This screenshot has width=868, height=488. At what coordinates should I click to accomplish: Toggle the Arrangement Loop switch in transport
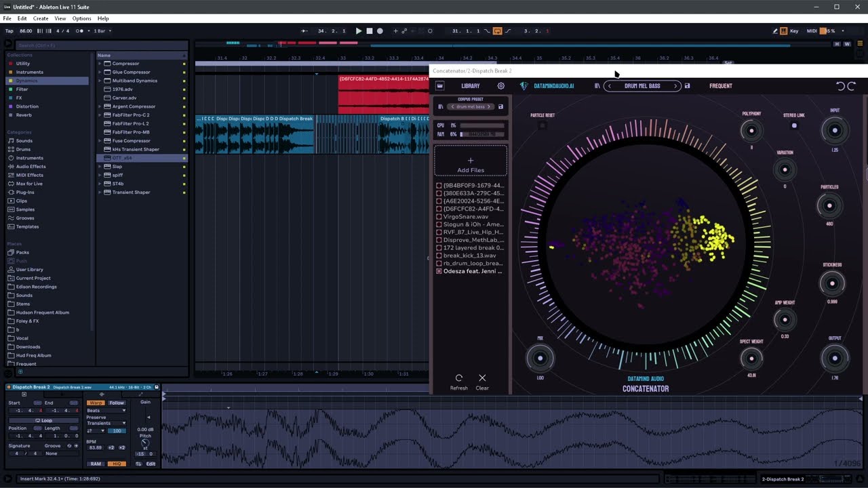(498, 31)
